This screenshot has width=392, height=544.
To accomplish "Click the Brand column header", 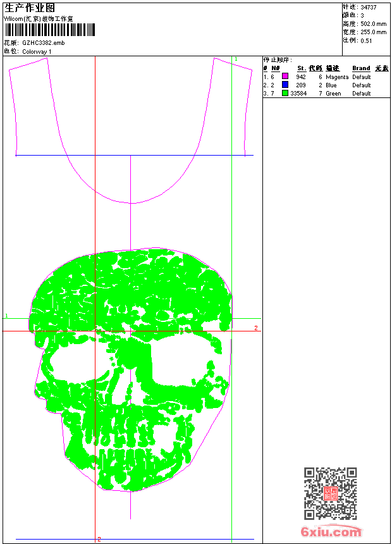I will point(361,68).
